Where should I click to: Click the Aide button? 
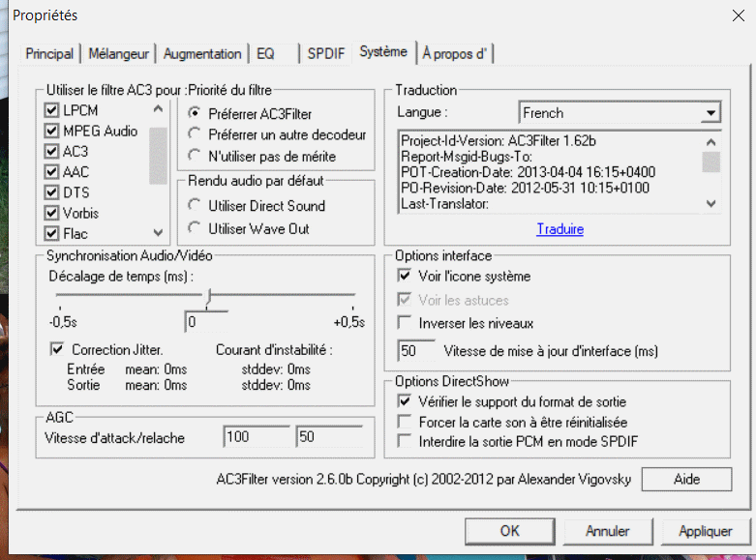686,479
